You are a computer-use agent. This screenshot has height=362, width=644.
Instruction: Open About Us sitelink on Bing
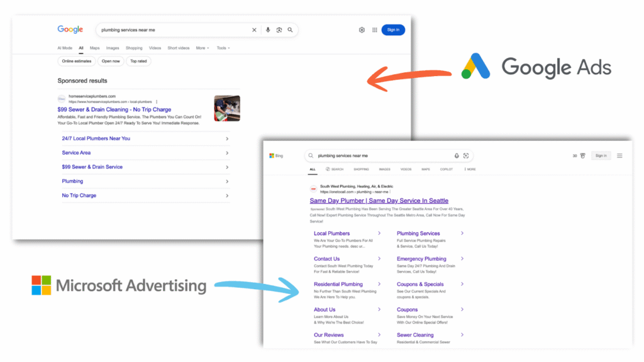pyautogui.click(x=325, y=309)
